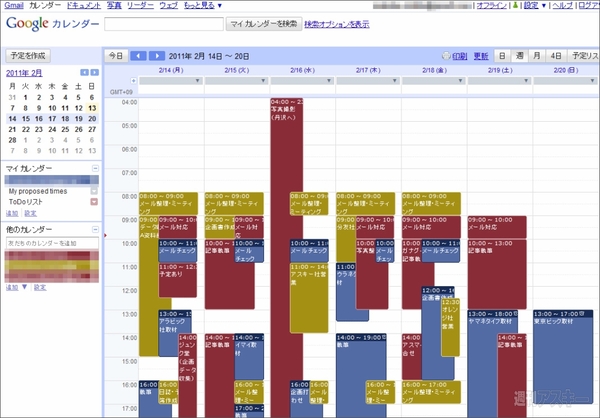Image resolution: width=600 pixels, height=418 pixels.
Task: Focus 友だちのカレンダーを追加 field
Action: pyautogui.click(x=52, y=243)
